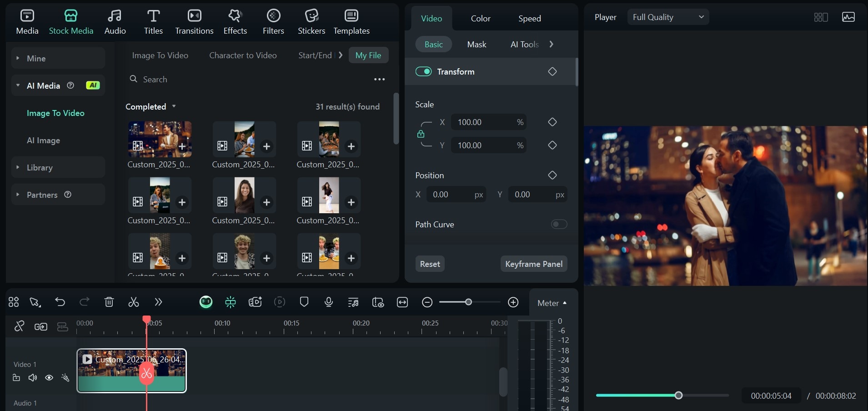This screenshot has height=411, width=868.
Task: Show more AI tabs with chevron arrow
Action: click(x=341, y=55)
